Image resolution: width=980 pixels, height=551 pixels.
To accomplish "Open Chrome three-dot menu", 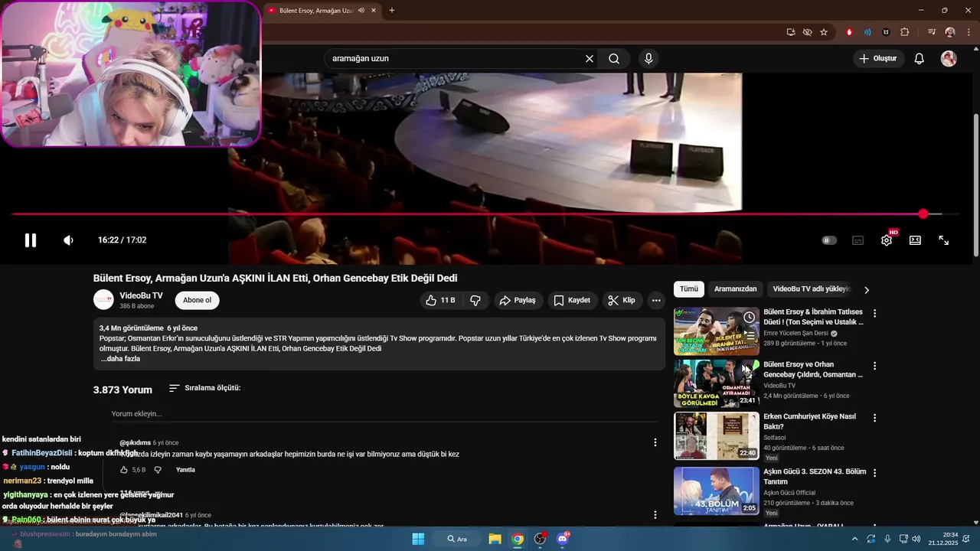I will point(969,32).
